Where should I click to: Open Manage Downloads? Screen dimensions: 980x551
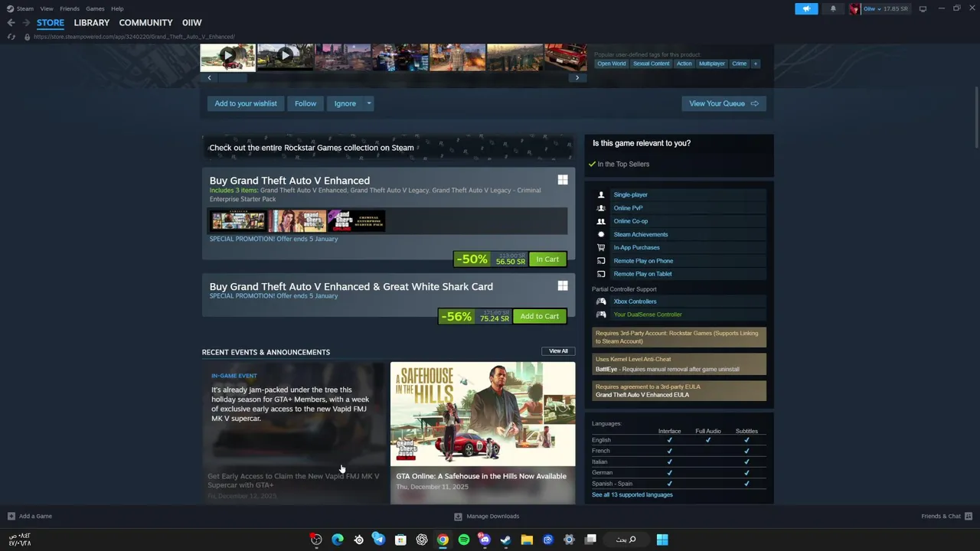[x=487, y=516]
